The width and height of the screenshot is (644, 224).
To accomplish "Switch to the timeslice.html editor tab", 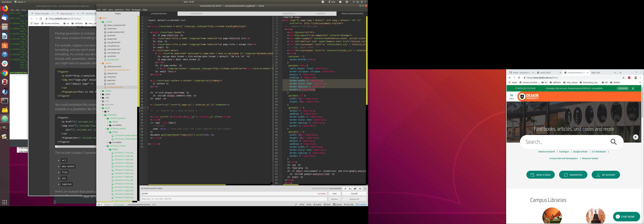I will coord(197,14).
